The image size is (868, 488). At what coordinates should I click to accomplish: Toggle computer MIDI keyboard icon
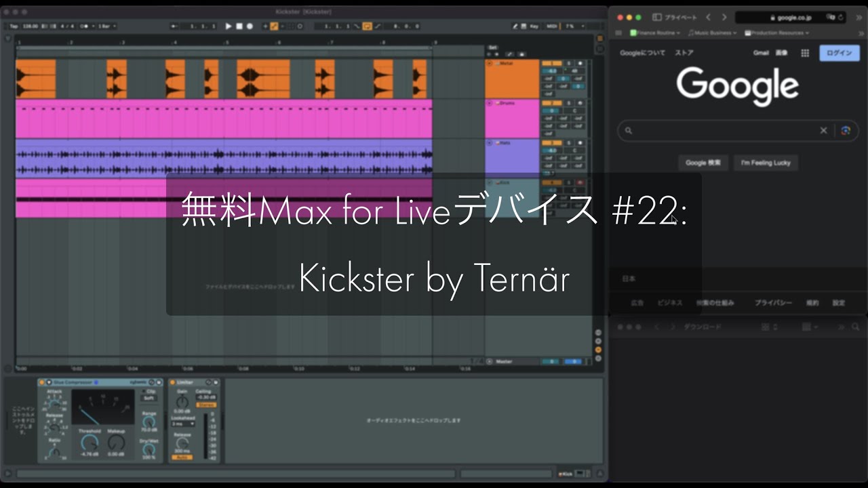pos(524,26)
